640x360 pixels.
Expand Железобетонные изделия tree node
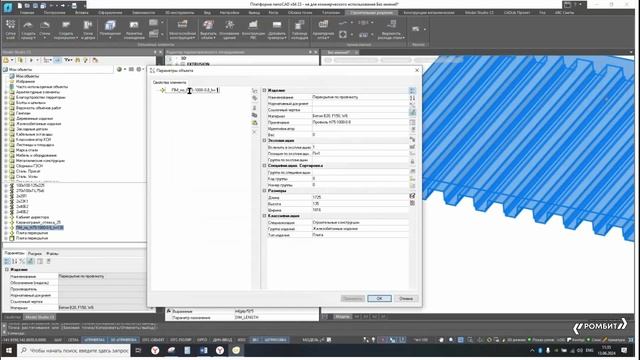click(x=6, y=124)
